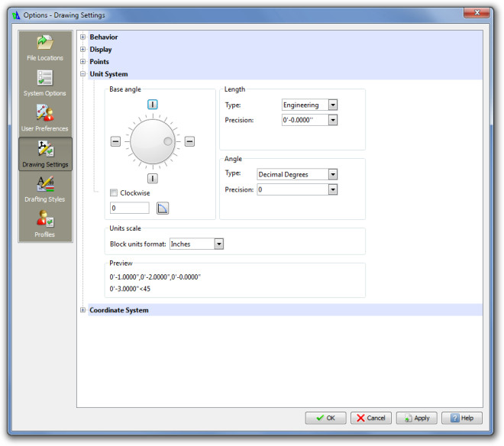Open Drafting Styles page
504x446 pixels.
[x=45, y=189]
